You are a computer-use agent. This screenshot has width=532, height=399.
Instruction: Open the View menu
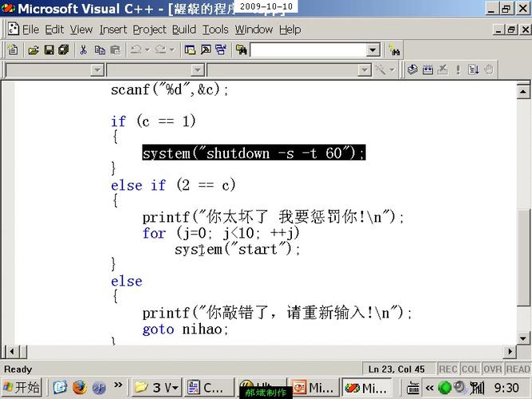[81, 30]
